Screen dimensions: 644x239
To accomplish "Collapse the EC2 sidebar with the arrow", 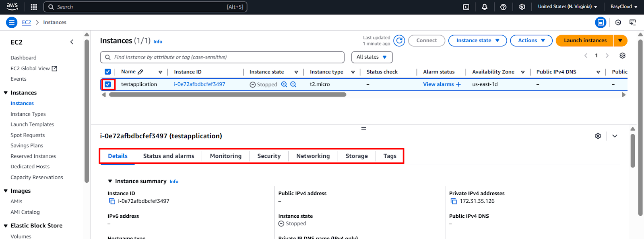I will pos(72,42).
